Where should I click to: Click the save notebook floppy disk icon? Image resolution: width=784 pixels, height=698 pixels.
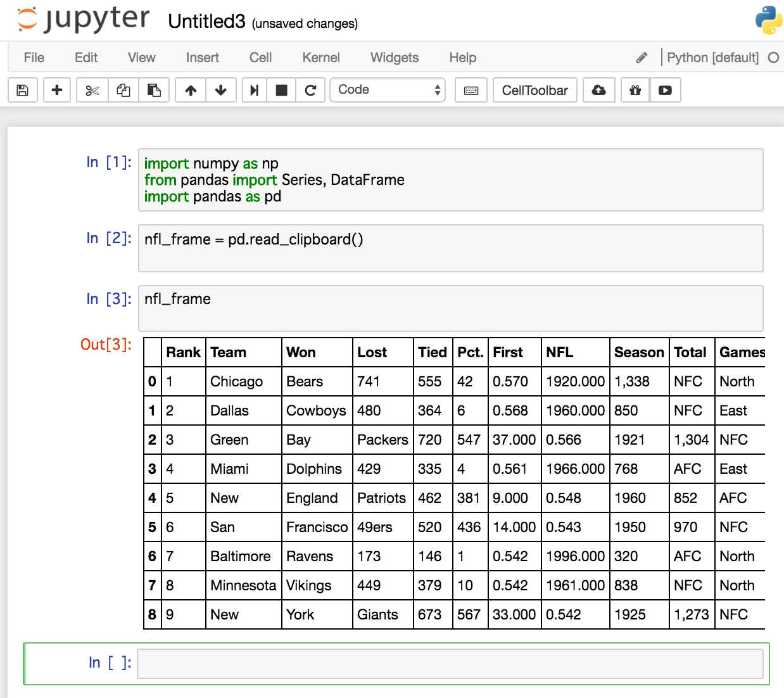[x=23, y=91]
